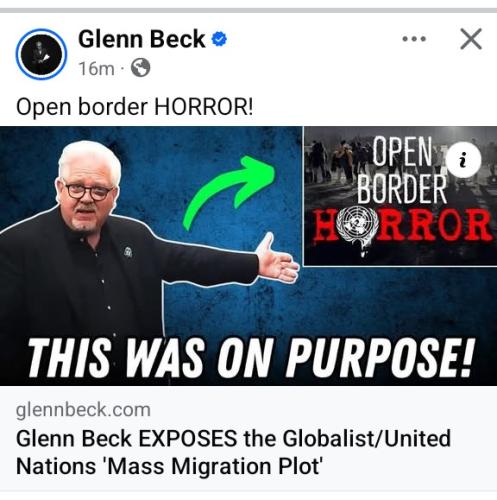Screen dimensions: 497x500
Task: Click the lapel pin on black jacket
Action: point(128,251)
